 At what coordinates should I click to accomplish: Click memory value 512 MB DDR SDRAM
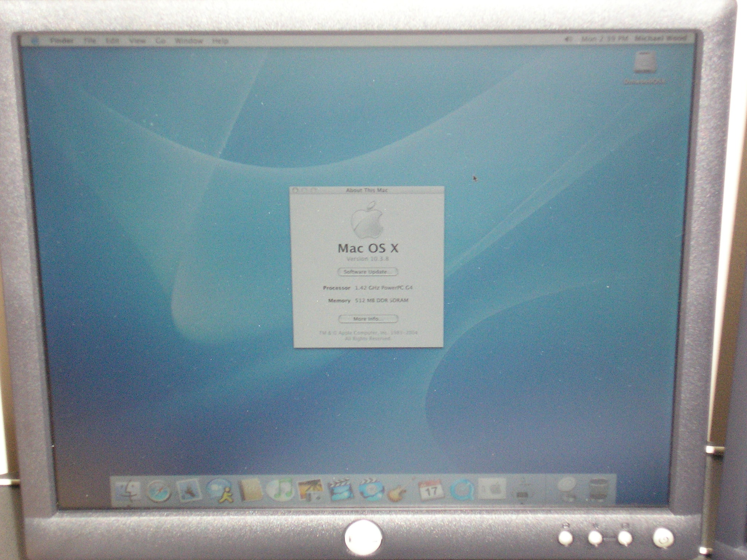point(382,301)
